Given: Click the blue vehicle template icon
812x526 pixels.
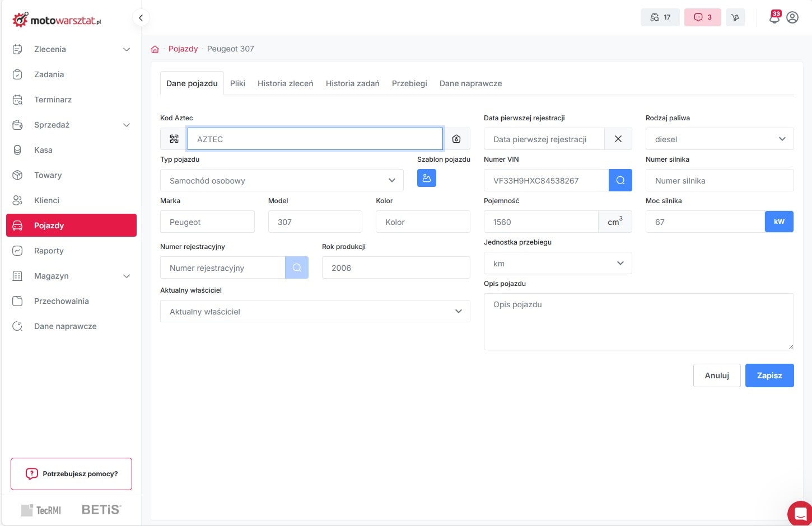Looking at the screenshot, I should [x=426, y=178].
